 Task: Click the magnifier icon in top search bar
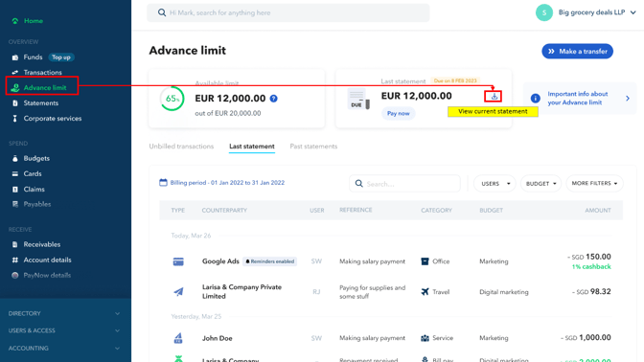pos(162,12)
